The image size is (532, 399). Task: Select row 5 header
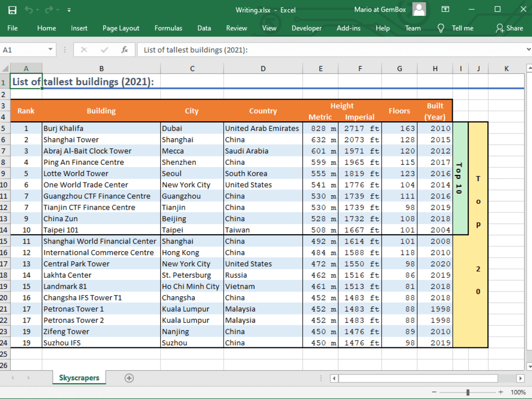(x=4, y=128)
